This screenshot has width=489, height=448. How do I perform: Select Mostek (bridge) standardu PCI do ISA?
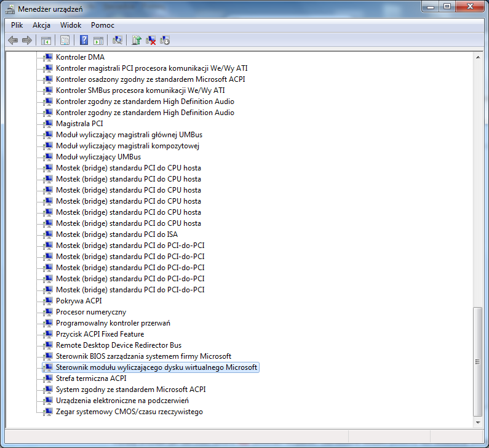(117, 234)
